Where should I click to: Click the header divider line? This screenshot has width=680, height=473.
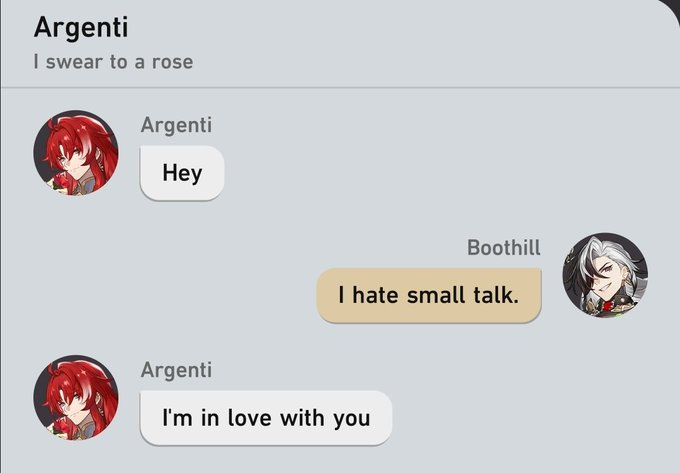pos(340,88)
